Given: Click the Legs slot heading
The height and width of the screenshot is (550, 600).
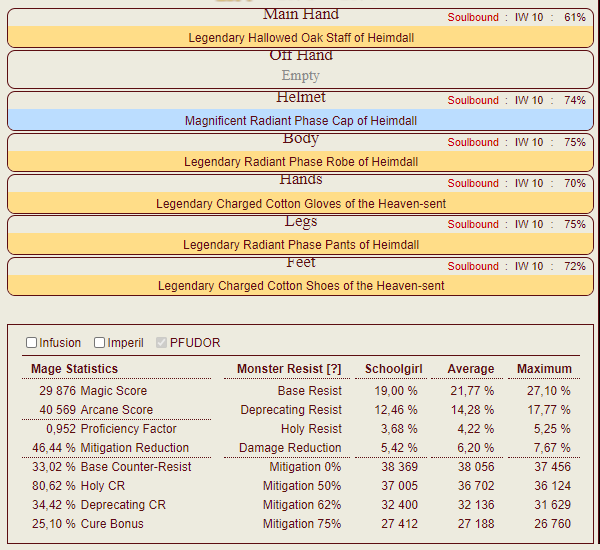Looking at the screenshot, I should 301,221.
